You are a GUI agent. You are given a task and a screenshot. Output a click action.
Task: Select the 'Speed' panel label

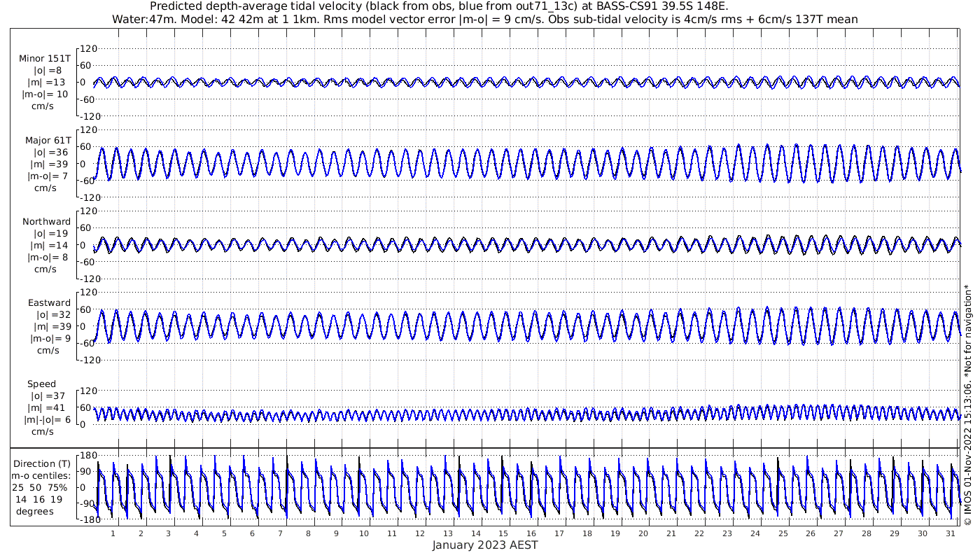click(x=41, y=384)
